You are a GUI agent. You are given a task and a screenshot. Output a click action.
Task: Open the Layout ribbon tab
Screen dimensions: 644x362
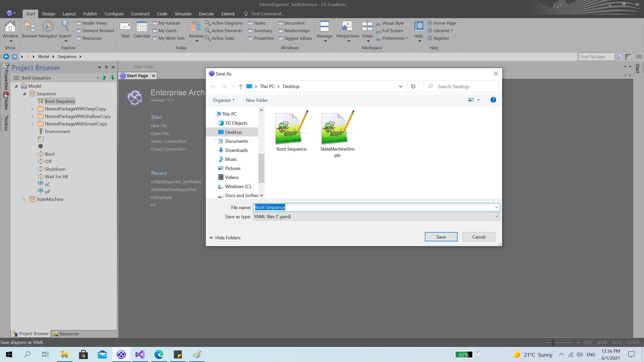(69, 14)
